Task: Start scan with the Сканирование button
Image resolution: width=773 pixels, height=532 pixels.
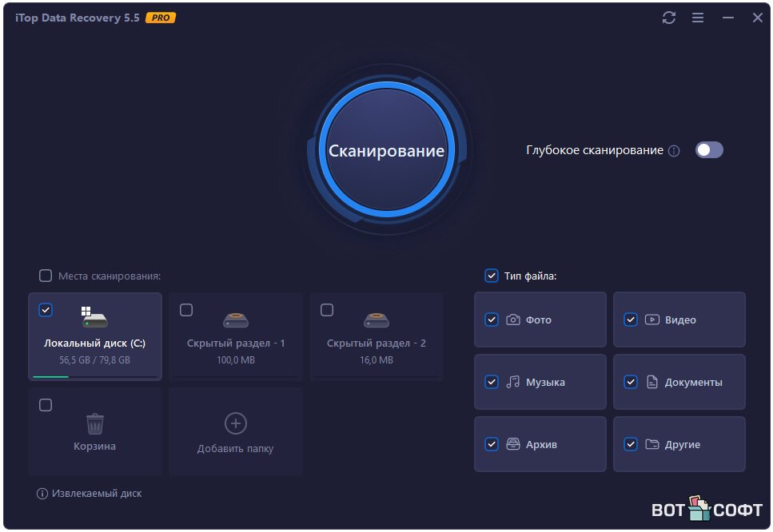Action: [386, 150]
